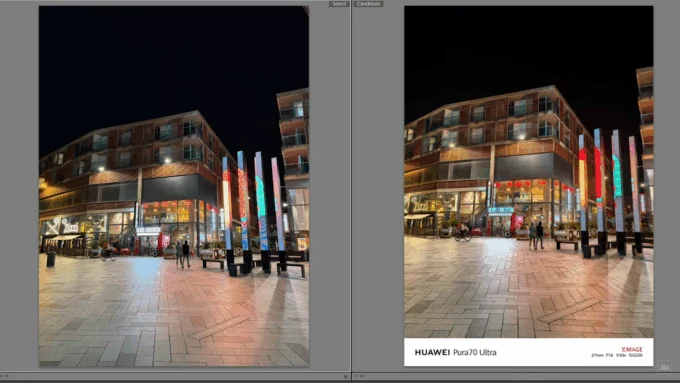Viewport: 680px width, 383px height.
Task: Click badge icon at Candidate bottom-right corner
Action: tap(664, 366)
